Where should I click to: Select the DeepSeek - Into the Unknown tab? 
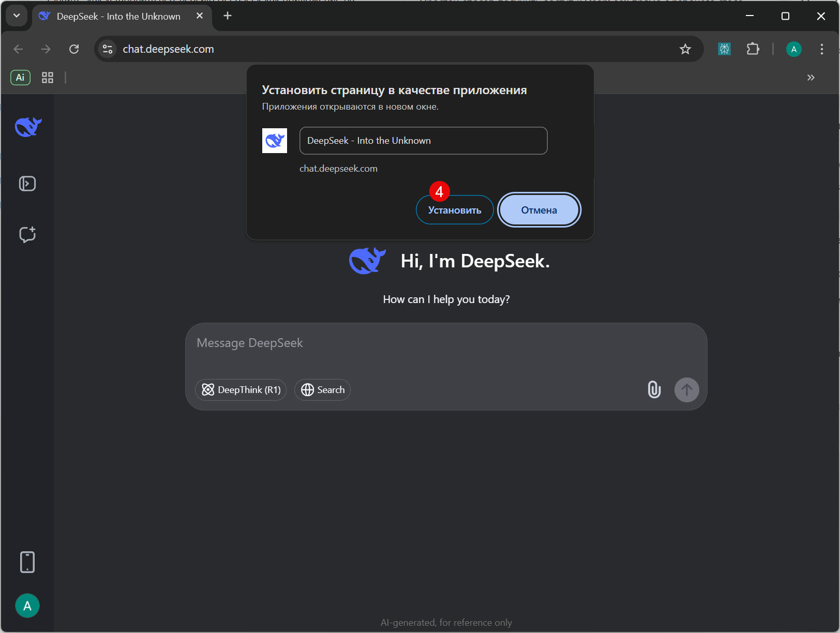click(118, 17)
